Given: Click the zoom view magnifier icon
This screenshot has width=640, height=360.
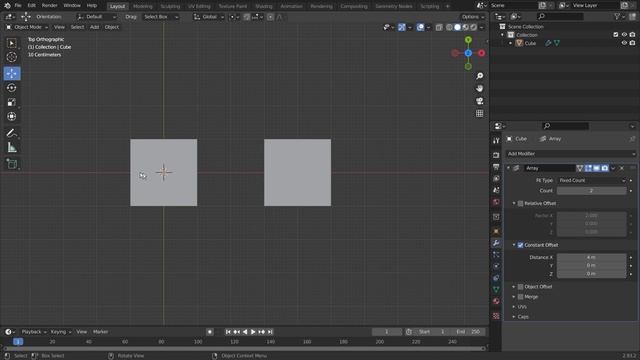Looking at the screenshot, I should coord(480,76).
